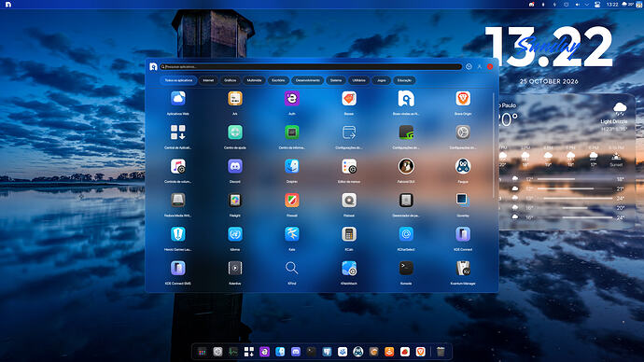This screenshot has height=362, width=644.
Task: Click the top-left panel launcher logo
Action: pyautogui.click(x=8, y=5)
